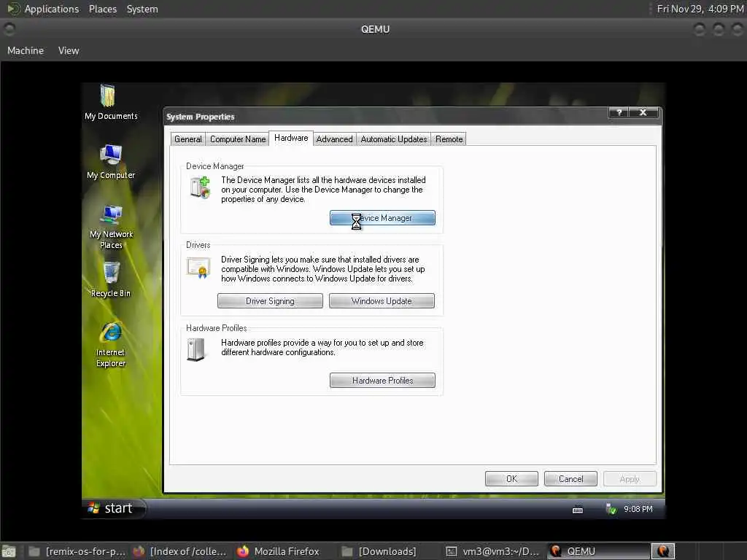Click the show desktop icon in bottom panel
The height and width of the screenshot is (560, 747).
(x=9, y=552)
